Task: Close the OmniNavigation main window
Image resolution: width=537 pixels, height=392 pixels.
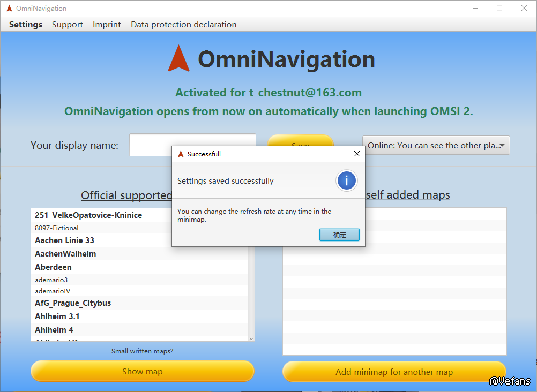Action: pos(524,8)
